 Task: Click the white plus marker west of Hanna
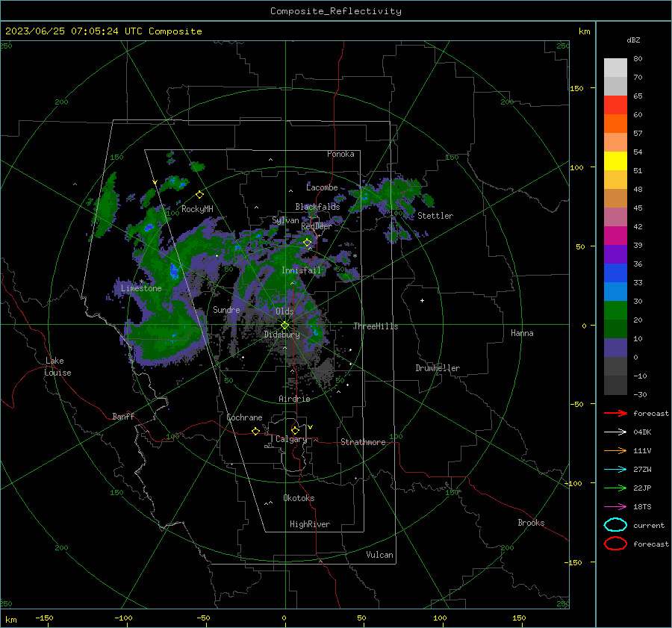click(422, 300)
